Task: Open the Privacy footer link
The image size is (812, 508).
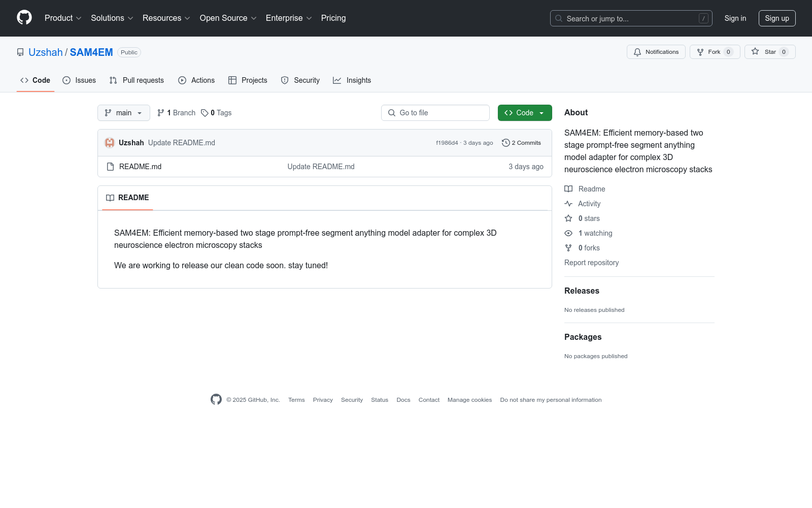Action: 323,400
